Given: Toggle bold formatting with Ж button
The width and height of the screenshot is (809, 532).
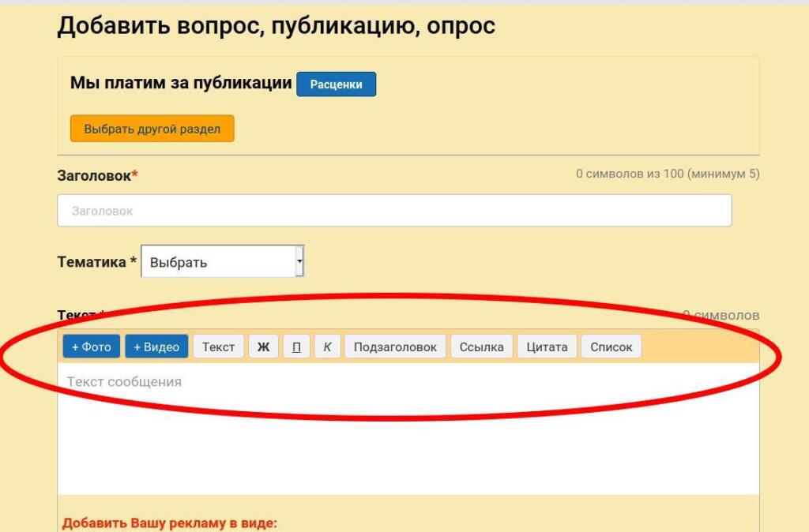Looking at the screenshot, I should [263, 347].
